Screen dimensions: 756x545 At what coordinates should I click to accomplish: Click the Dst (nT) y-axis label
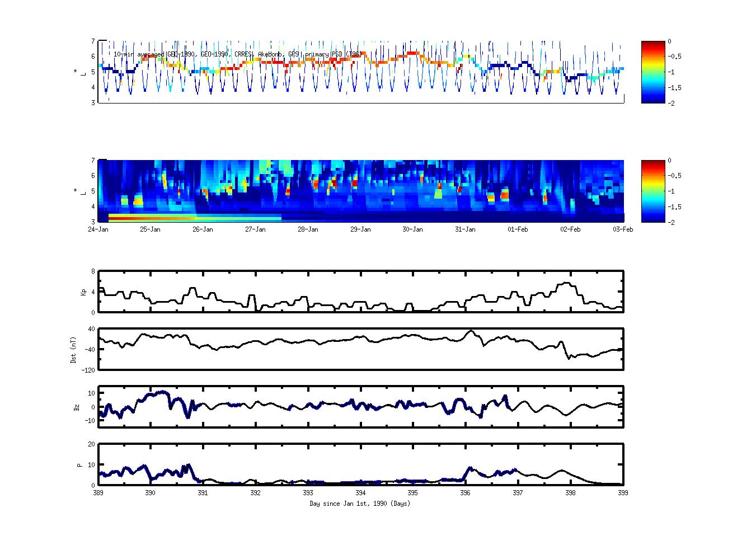click(74, 349)
